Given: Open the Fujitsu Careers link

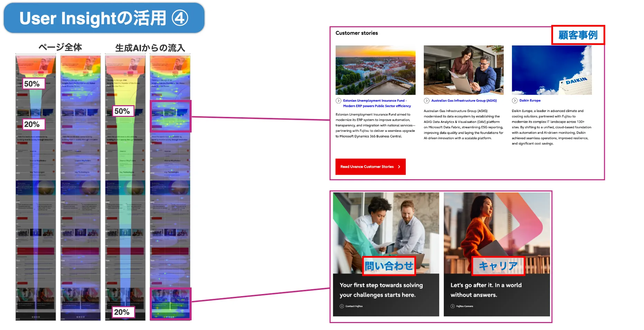Looking at the screenshot, I should pyautogui.click(x=464, y=306).
